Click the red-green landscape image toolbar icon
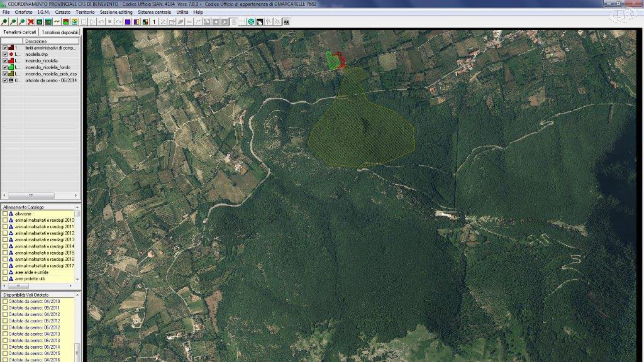Screen dimensions: 644x362 pos(66,22)
